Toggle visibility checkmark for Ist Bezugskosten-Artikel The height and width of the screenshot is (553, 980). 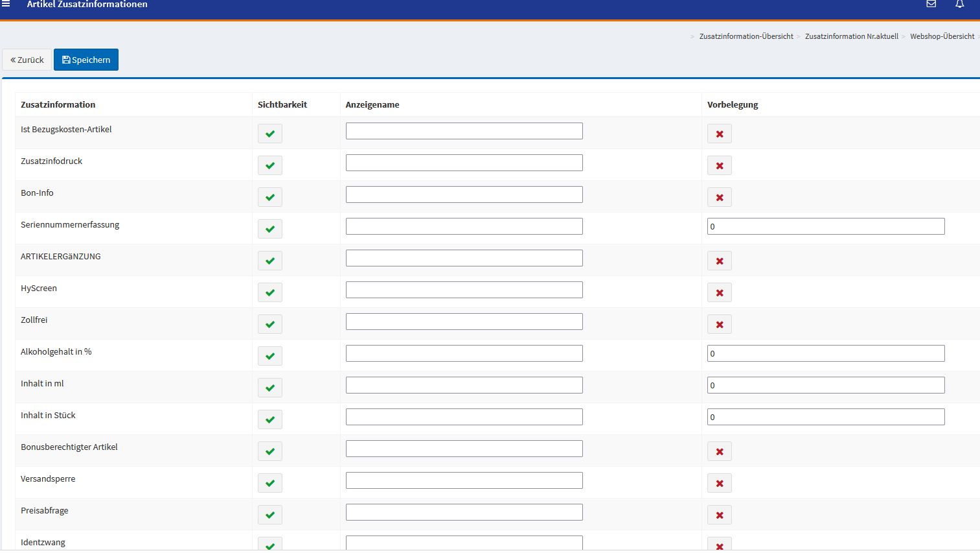(x=270, y=134)
